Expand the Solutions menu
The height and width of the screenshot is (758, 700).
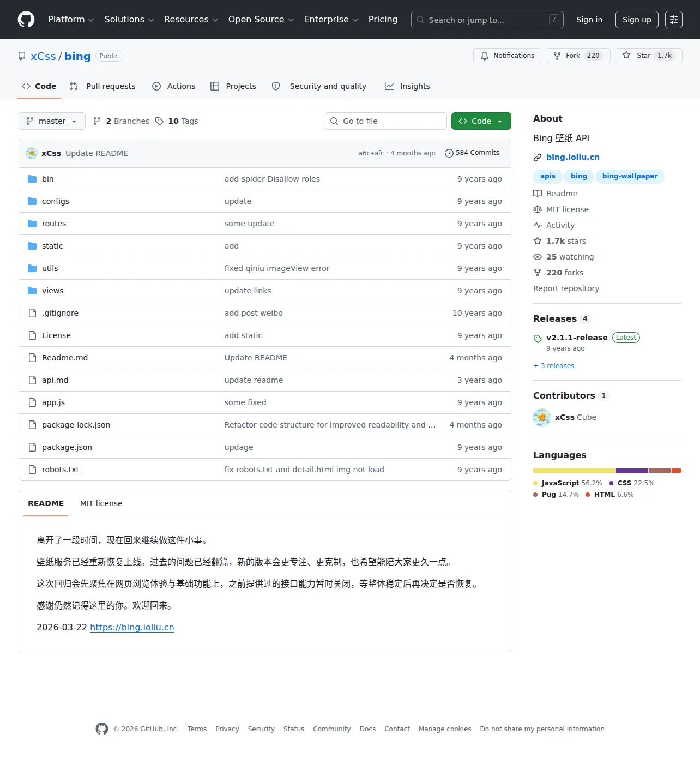point(129,20)
